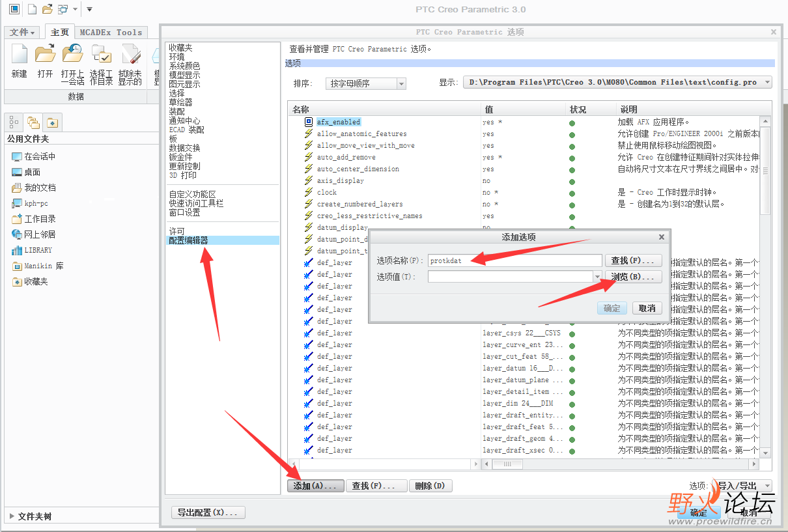The image size is (788, 532).
Task: Click the 选项值 input field
Action: coord(510,277)
